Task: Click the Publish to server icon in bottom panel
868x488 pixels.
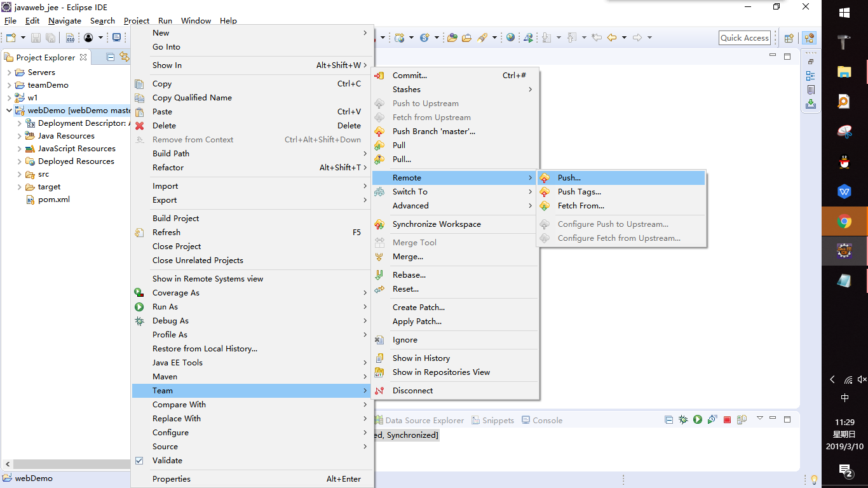Action: [742, 419]
